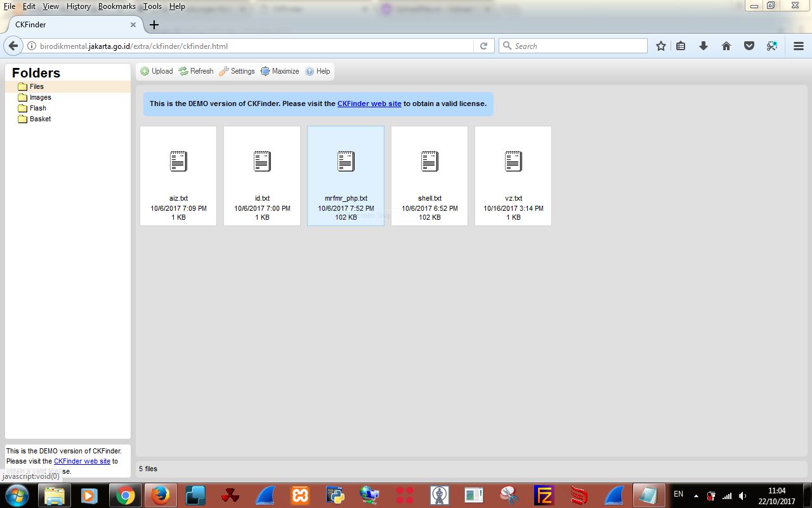Click the id.txt file name

(262, 198)
